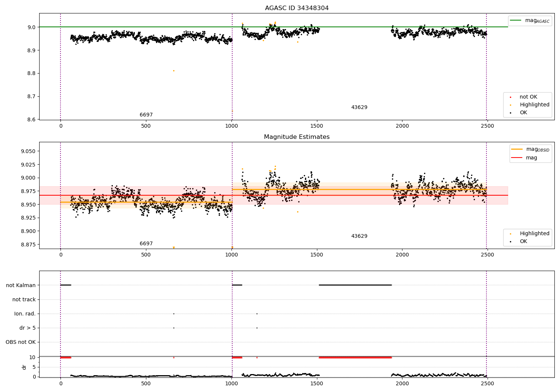560x392 pixels.
Task: Click the green mag AGASC legend line
Action: pyautogui.click(x=516, y=20)
